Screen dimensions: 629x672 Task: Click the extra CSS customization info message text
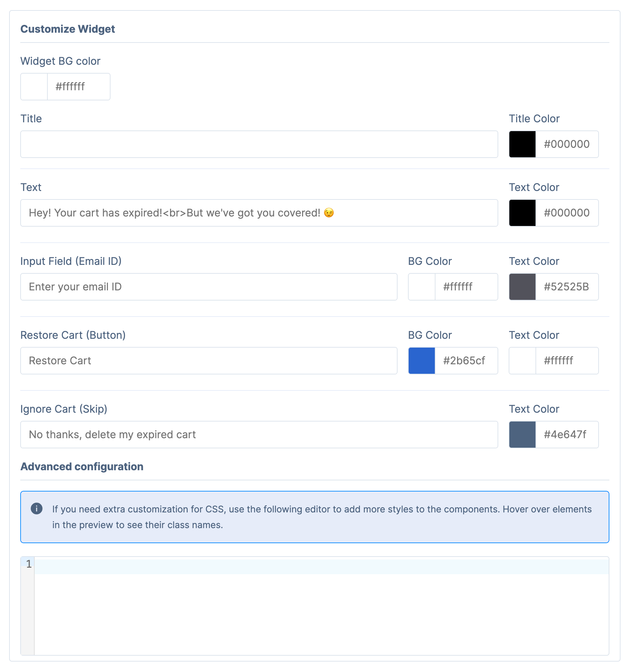tap(322, 517)
